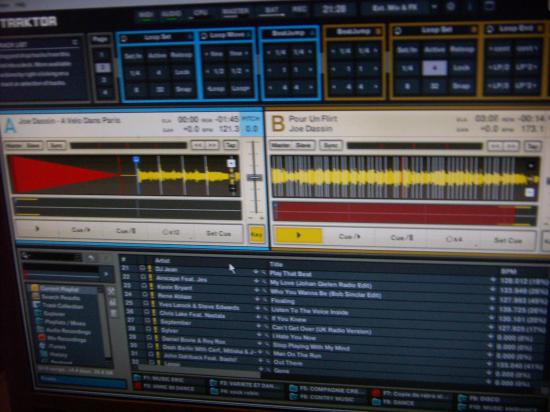
Task: Click Set In in orange Loop Set
Action: tap(407, 50)
